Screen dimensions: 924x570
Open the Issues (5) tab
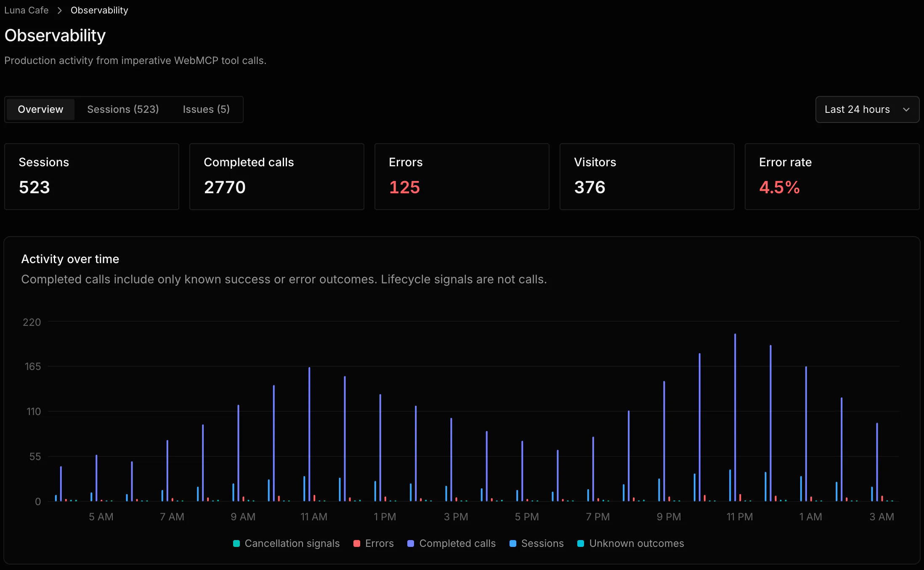click(x=206, y=109)
